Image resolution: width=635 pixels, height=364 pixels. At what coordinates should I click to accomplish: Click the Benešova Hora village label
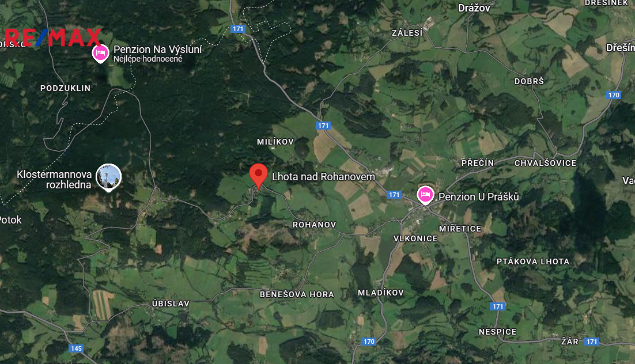297,294
